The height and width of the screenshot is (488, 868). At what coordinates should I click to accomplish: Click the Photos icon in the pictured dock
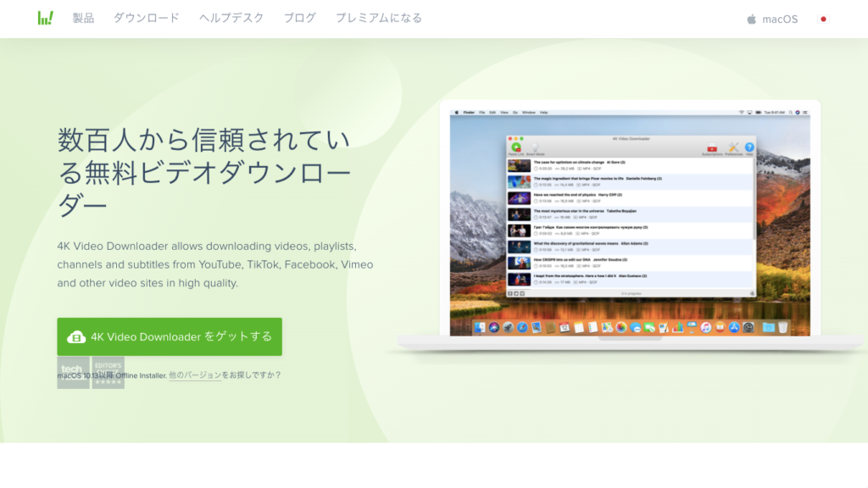[x=621, y=328]
